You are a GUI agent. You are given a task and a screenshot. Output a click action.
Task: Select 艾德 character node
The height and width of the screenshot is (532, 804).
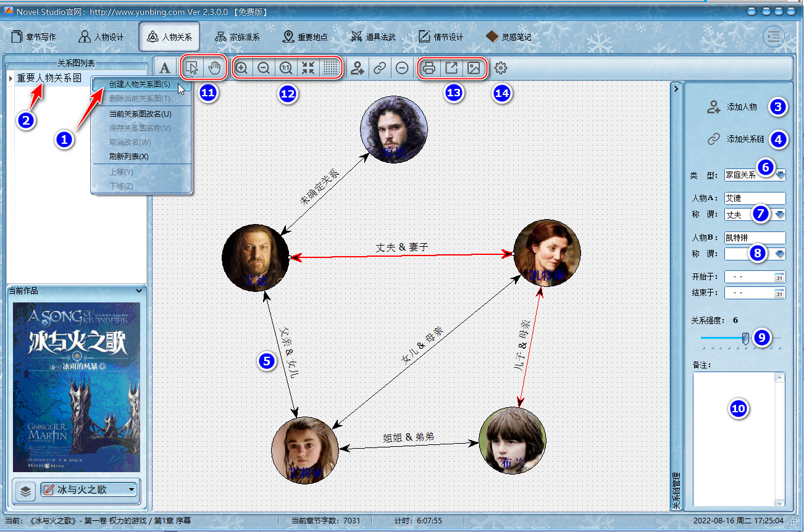coord(256,258)
